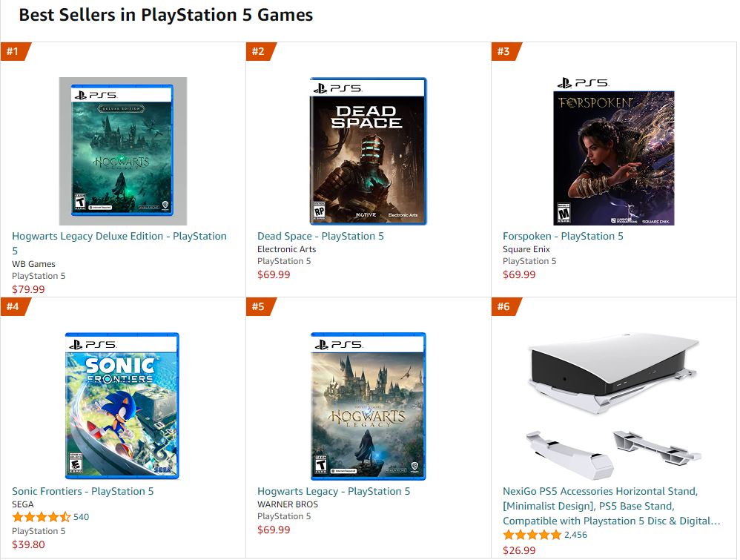Image resolution: width=740 pixels, height=560 pixels.
Task: Open the Hogwarts Legacy - PlayStation 5 link
Action: point(334,491)
